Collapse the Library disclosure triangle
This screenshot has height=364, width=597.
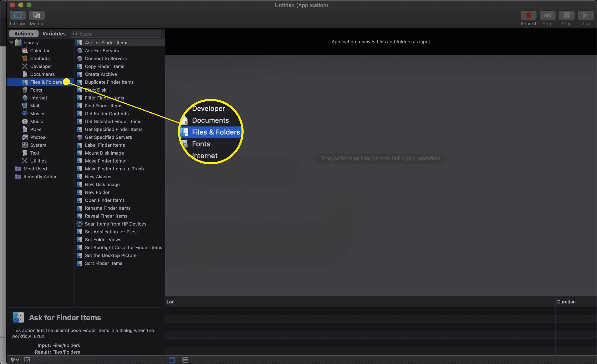point(11,43)
